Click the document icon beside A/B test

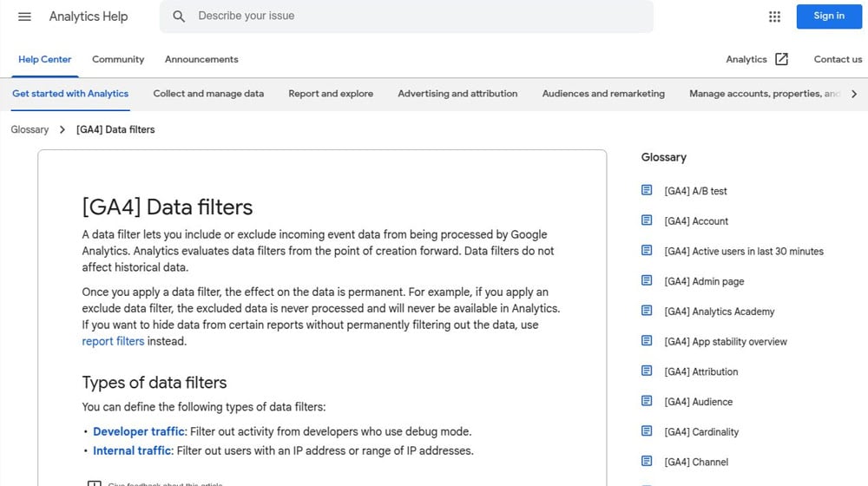pyautogui.click(x=647, y=190)
